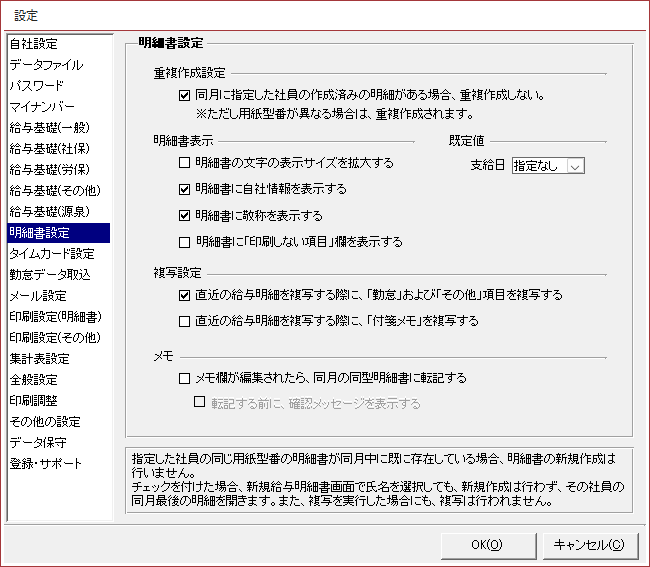650x567 pixels.
Task: Open the 自社設定 settings page
Action: tap(34, 44)
